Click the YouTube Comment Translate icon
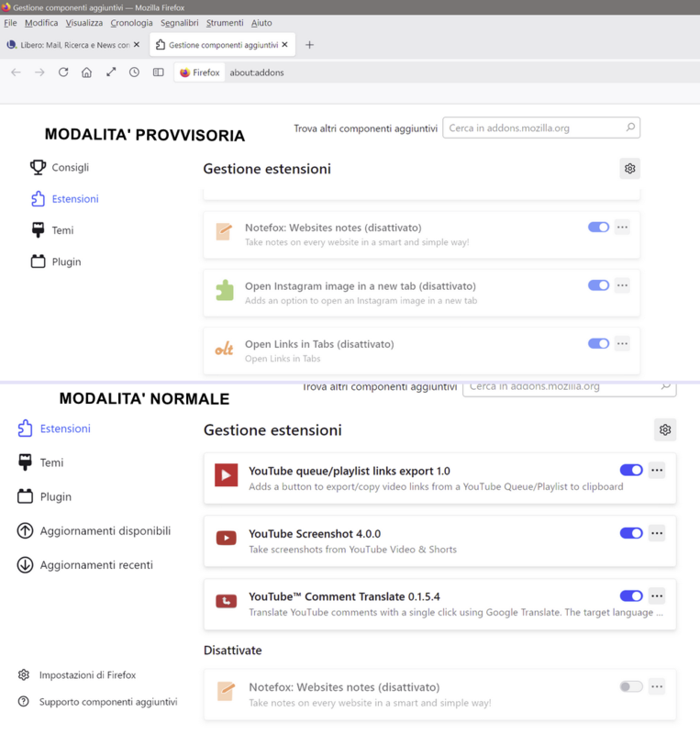 point(227,601)
